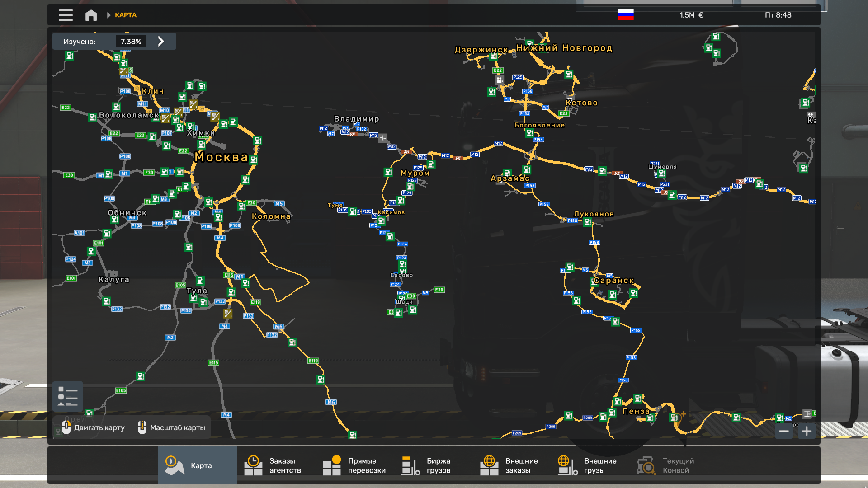Click the Муром city label
868x488 pixels.
(x=415, y=173)
